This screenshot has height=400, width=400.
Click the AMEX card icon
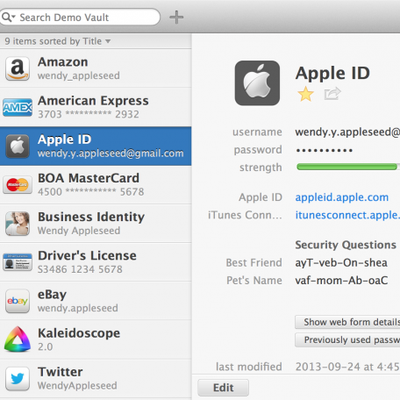coord(17,107)
